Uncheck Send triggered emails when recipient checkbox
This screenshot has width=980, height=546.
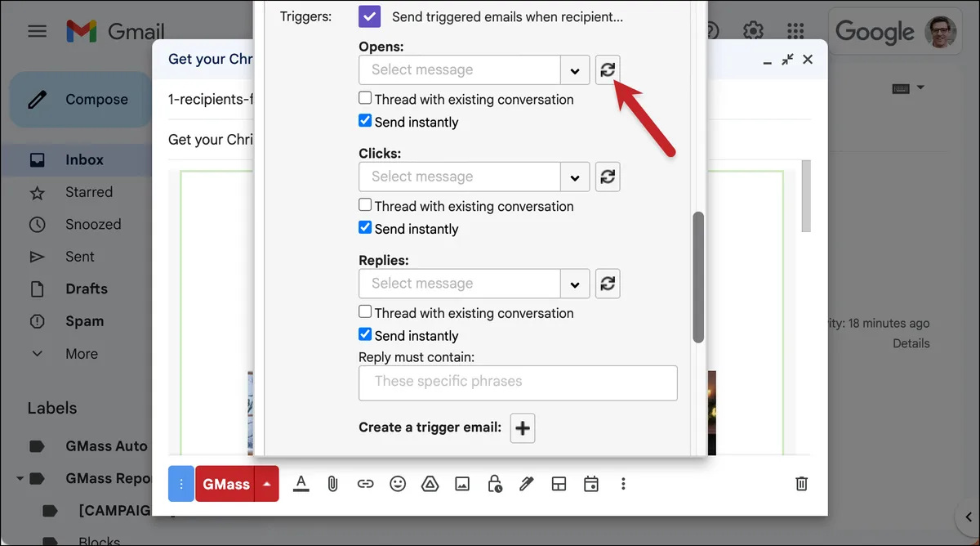[369, 16]
